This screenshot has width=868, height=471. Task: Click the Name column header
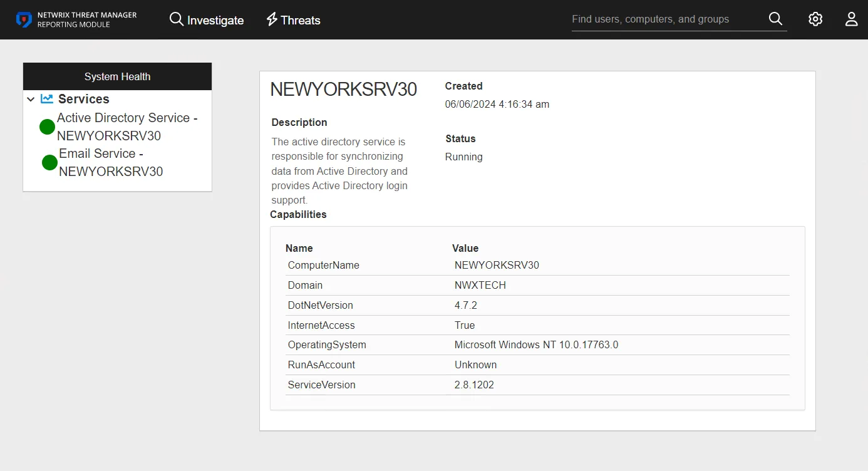(x=299, y=248)
